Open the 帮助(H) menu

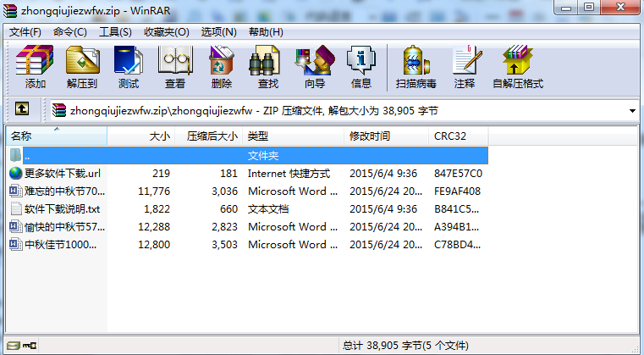pos(266,32)
